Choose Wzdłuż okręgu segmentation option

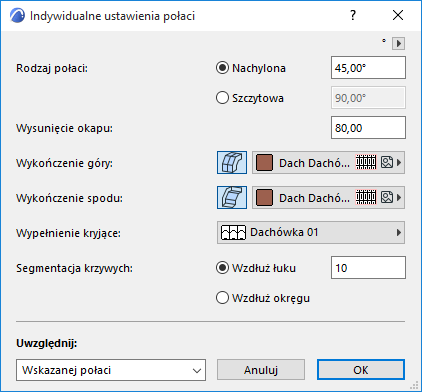[222, 298]
